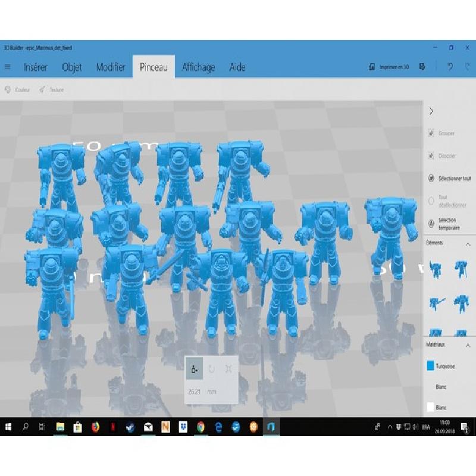
Task: Open the People icon in system tray
Action: click(x=377, y=427)
